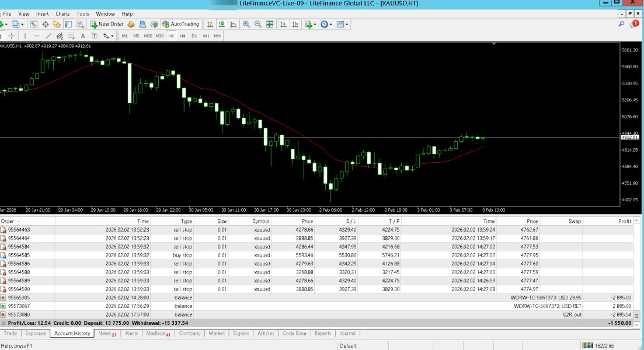Switch chart to H4 timeframe

(182, 36)
